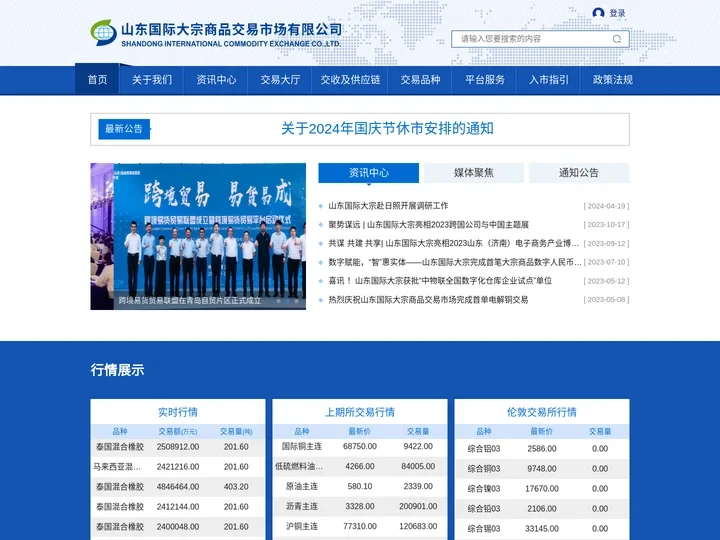Click the 马来西亚混… row name

coord(117,467)
